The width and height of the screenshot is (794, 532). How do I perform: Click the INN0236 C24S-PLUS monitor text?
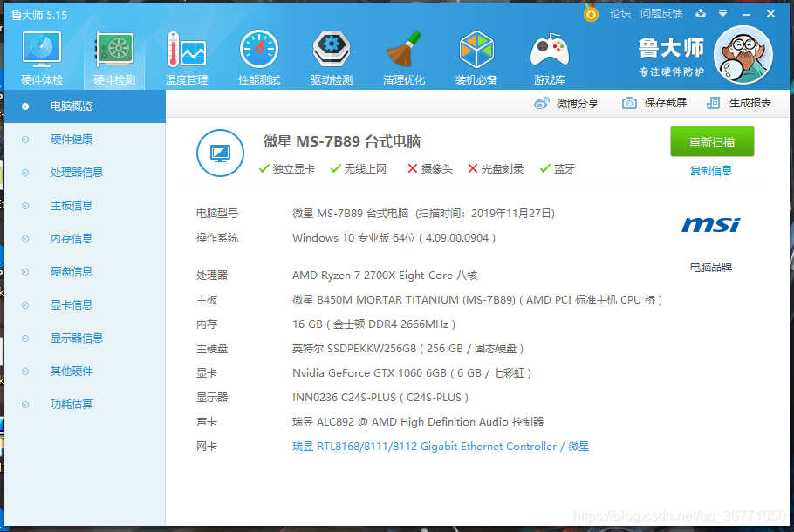tap(380, 398)
